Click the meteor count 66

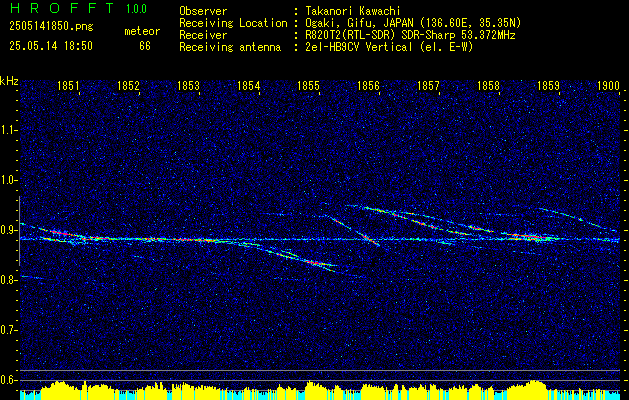[x=145, y=46]
